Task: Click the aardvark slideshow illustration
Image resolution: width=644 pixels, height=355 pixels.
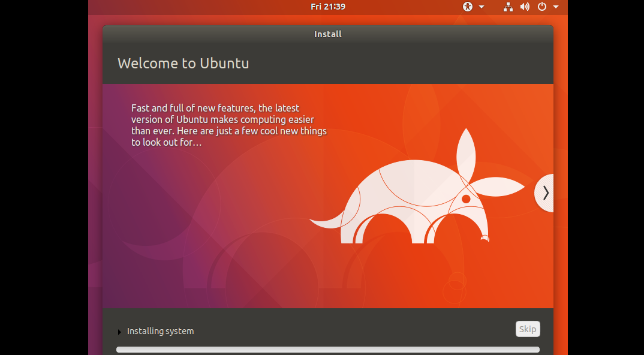Action: click(x=417, y=186)
